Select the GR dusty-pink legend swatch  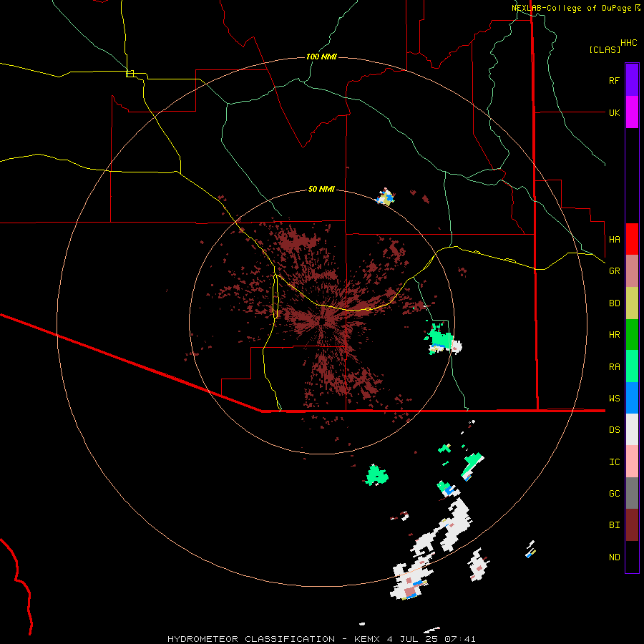(x=632, y=271)
